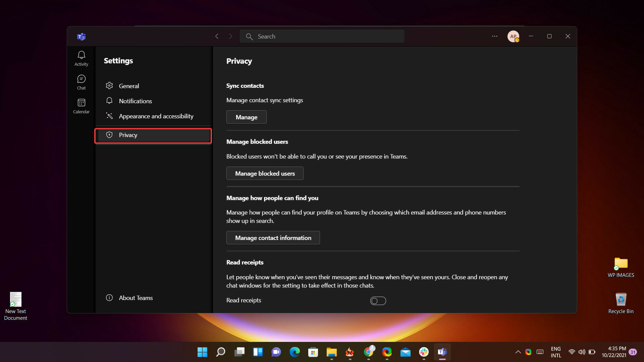Toggle the Read receipts switch

(x=378, y=301)
